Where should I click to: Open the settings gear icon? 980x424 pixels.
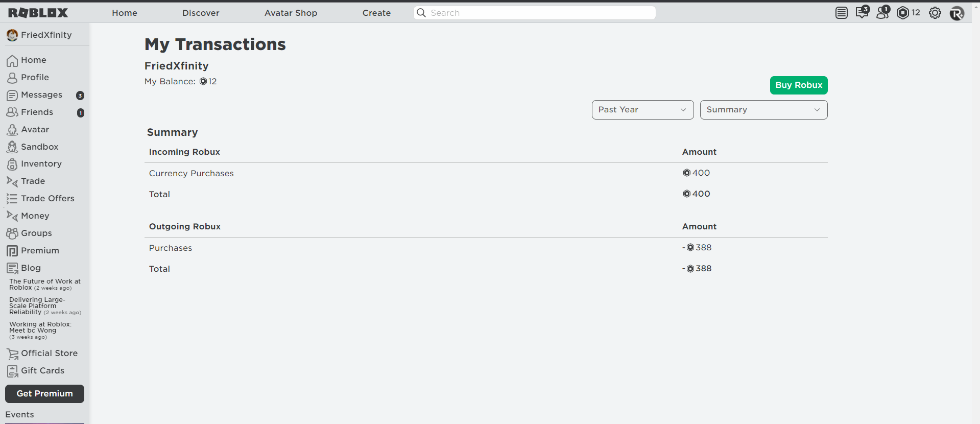pos(935,13)
